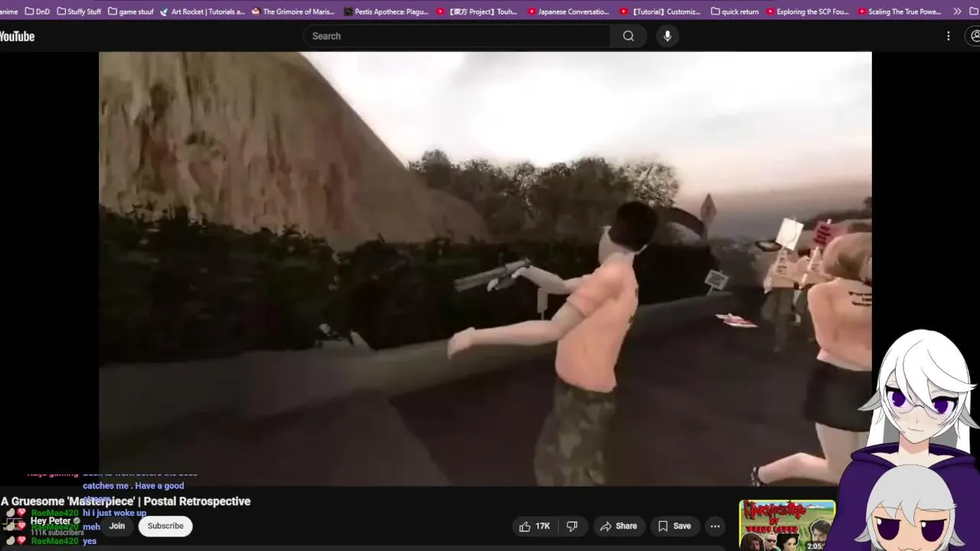Open the Stuffy Stuff bookmarks folder
This screenshot has width=980, height=551.
79,11
